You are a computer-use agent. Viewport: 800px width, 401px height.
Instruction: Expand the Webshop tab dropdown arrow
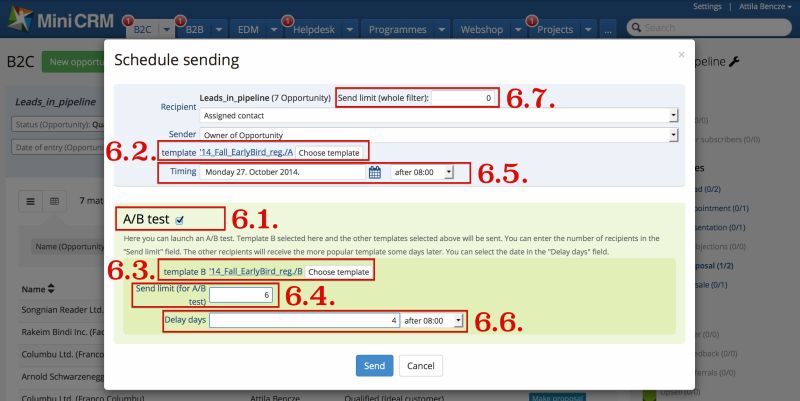(518, 30)
